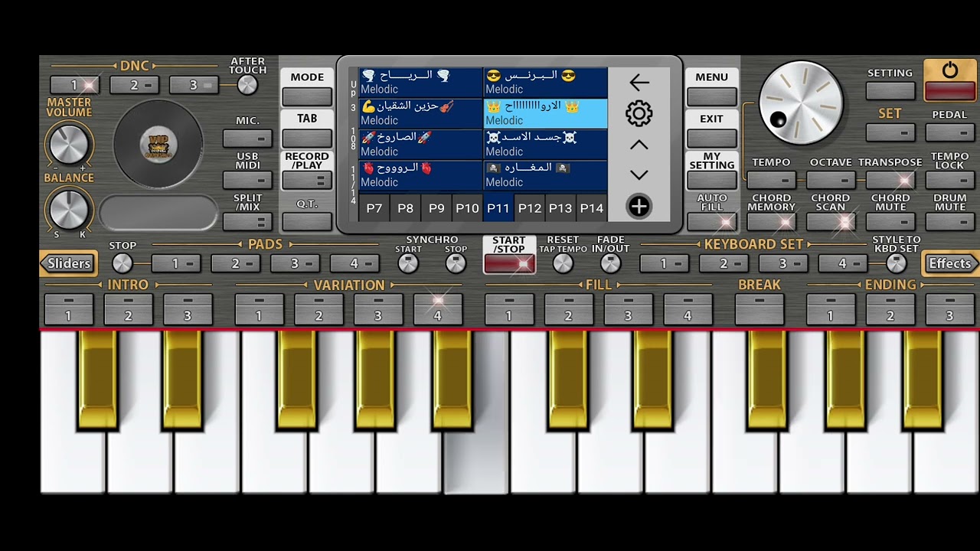Tap the plus add button in the display
This screenshot has height=551, width=980.
coord(639,206)
